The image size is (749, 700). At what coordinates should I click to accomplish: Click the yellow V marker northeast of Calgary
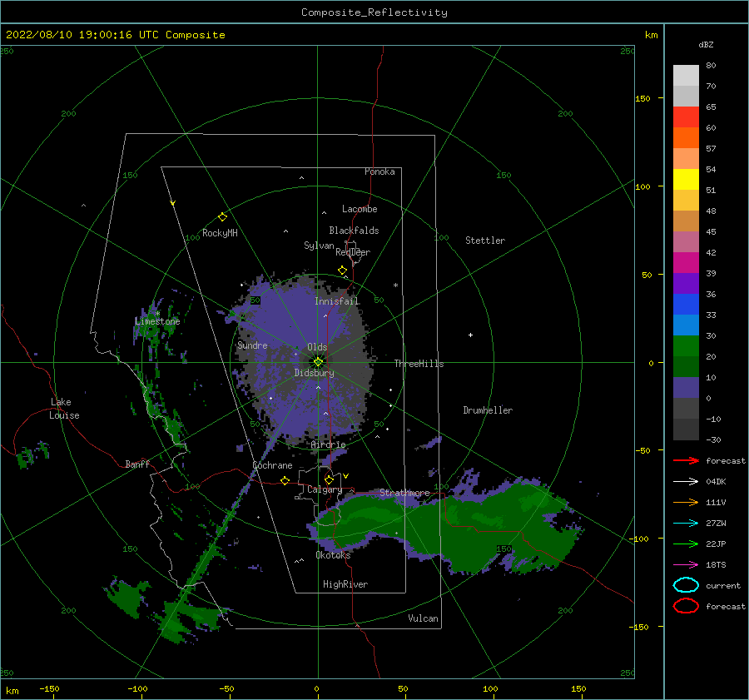coord(345,476)
